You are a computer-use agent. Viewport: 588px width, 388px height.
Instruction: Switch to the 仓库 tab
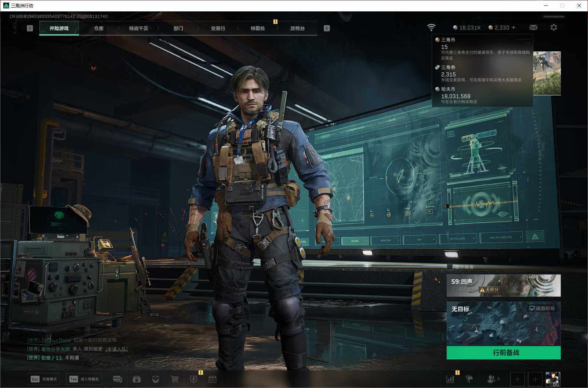pyautogui.click(x=99, y=28)
